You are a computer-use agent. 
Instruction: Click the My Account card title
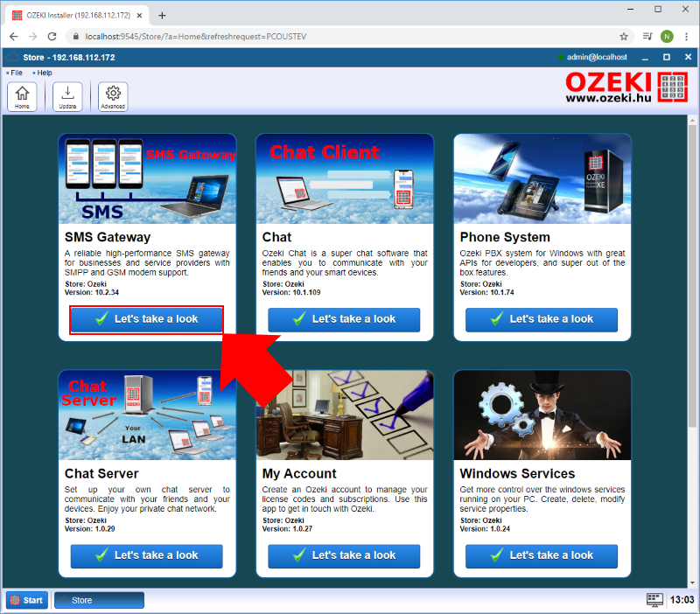[299, 474]
